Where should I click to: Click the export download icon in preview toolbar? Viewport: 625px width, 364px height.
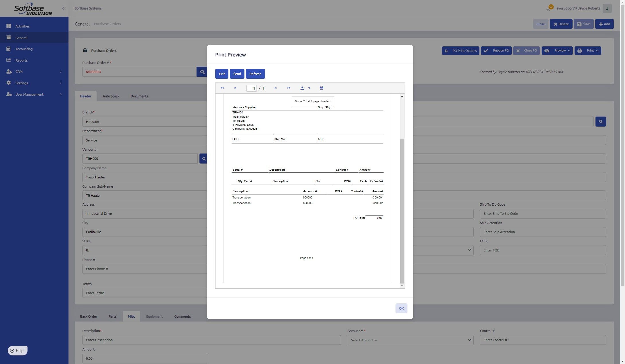click(x=302, y=88)
